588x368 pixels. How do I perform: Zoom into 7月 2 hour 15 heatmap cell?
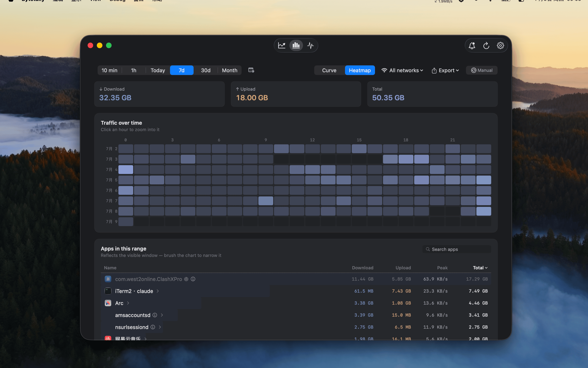[359, 149]
